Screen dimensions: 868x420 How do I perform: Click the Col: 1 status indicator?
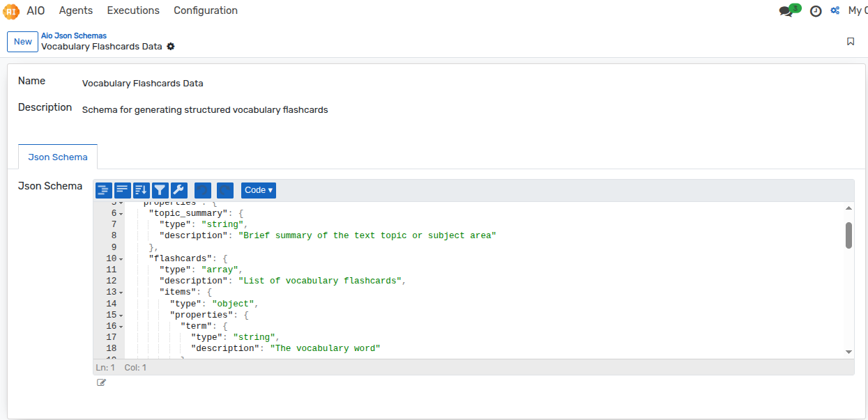pyautogui.click(x=135, y=367)
